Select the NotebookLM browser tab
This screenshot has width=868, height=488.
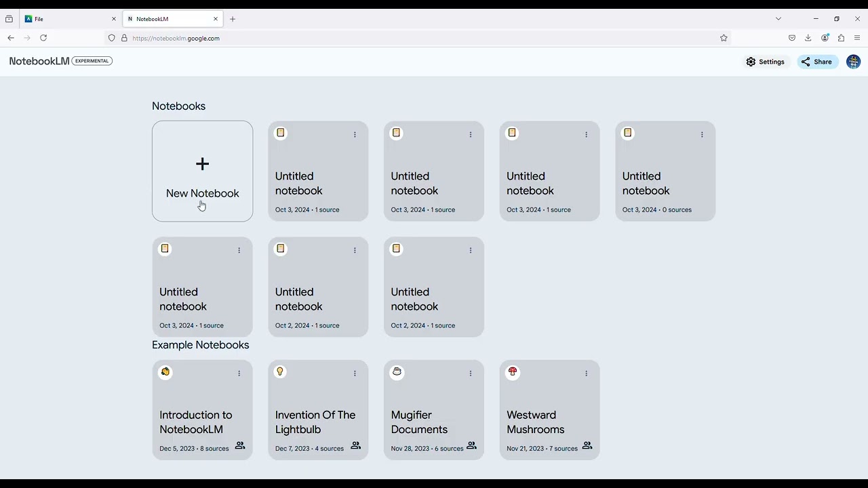tap(172, 19)
